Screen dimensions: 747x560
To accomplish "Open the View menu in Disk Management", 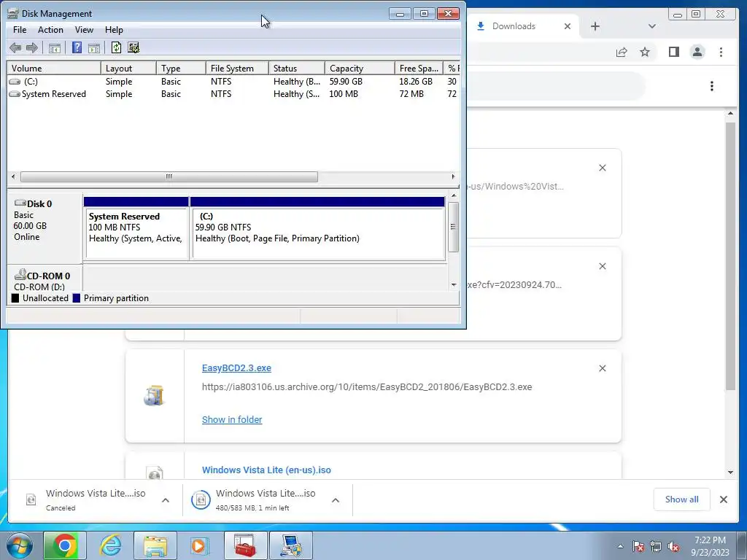I will tap(84, 29).
